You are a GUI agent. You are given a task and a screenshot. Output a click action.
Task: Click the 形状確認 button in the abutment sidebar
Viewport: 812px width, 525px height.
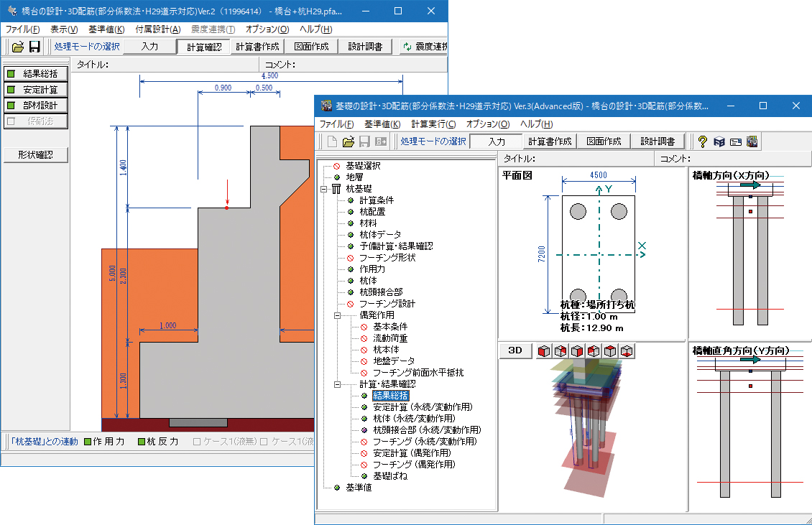(x=36, y=155)
